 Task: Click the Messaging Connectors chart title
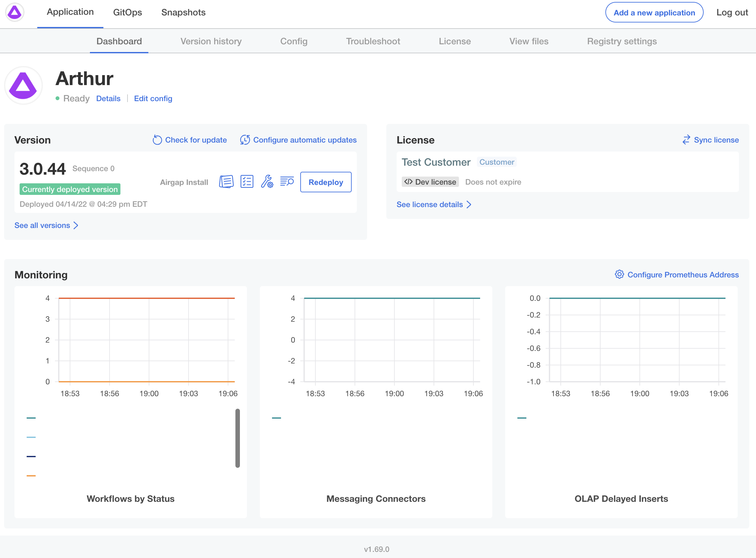pyautogui.click(x=376, y=499)
